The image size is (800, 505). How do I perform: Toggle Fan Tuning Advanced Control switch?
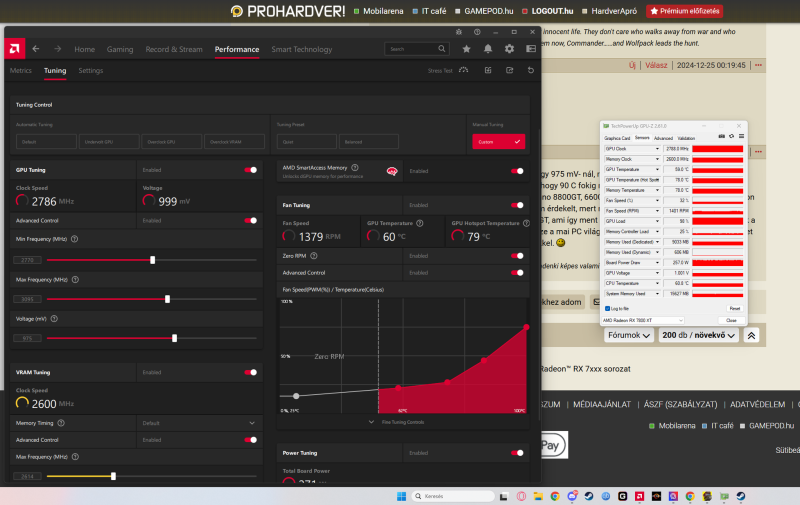(517, 272)
